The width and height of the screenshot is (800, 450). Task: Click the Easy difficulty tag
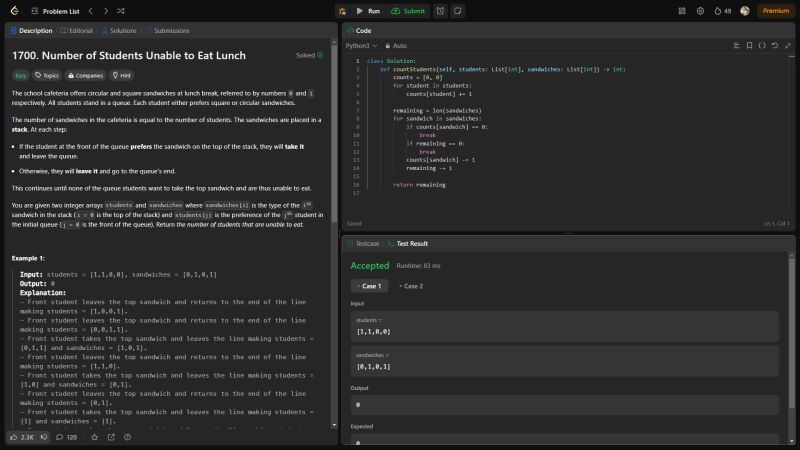(20, 76)
